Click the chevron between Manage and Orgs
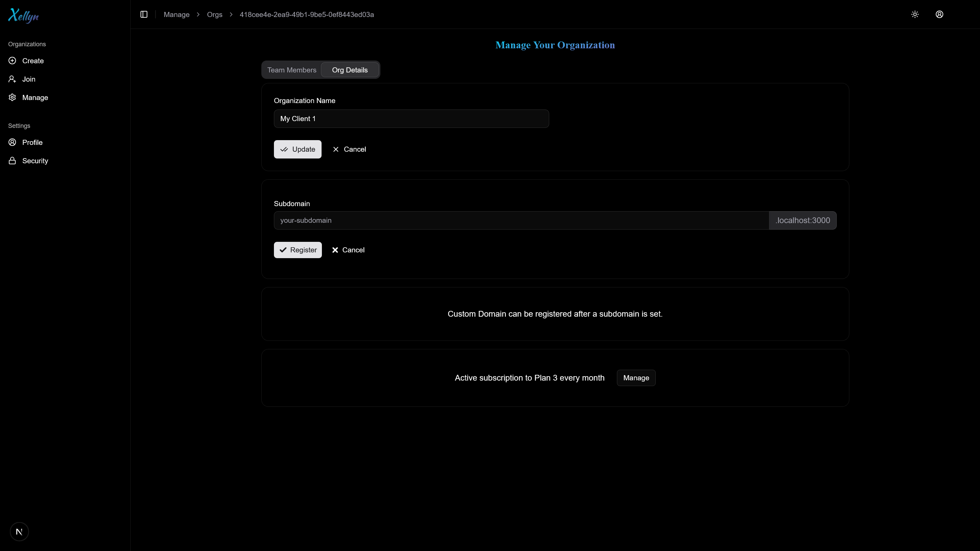 198,14
